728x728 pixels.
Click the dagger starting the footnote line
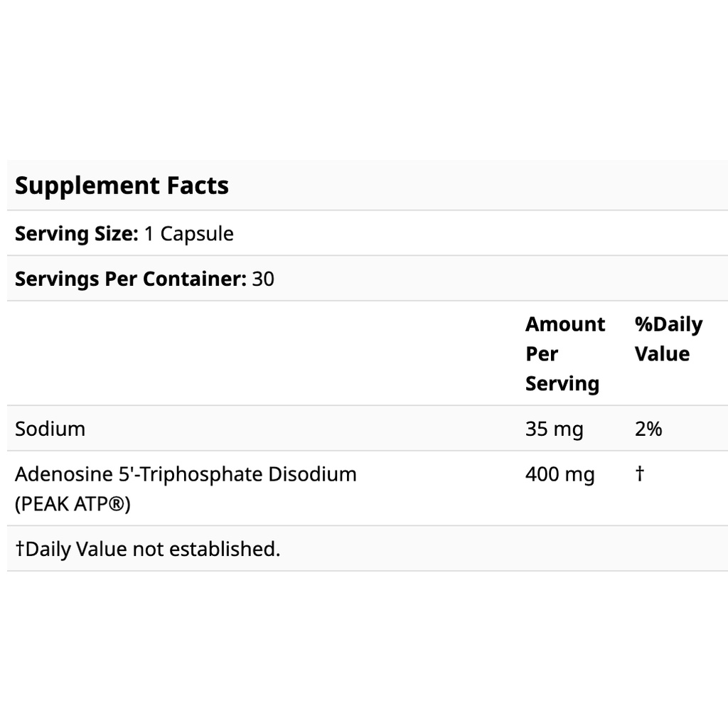pyautogui.click(x=20, y=549)
